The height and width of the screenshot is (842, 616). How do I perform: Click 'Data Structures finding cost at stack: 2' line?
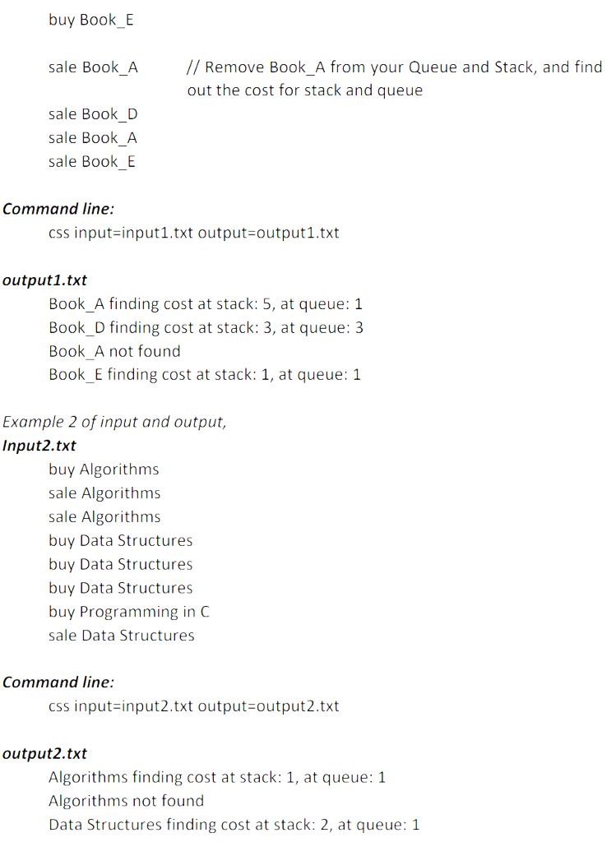pos(234,825)
